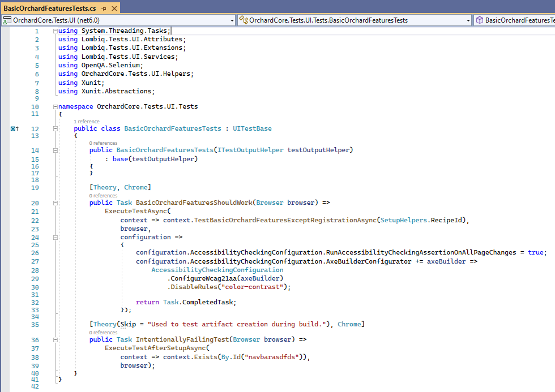Screen dimensions: 555x392
Task: Click the project icon in the navigation bar
Action: pyautogui.click(x=7, y=20)
